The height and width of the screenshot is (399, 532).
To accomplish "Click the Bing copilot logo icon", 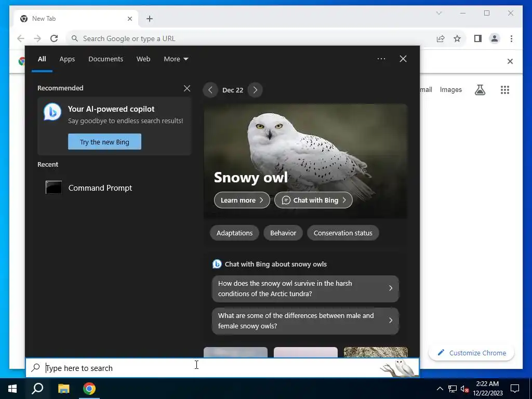I will 52,112.
